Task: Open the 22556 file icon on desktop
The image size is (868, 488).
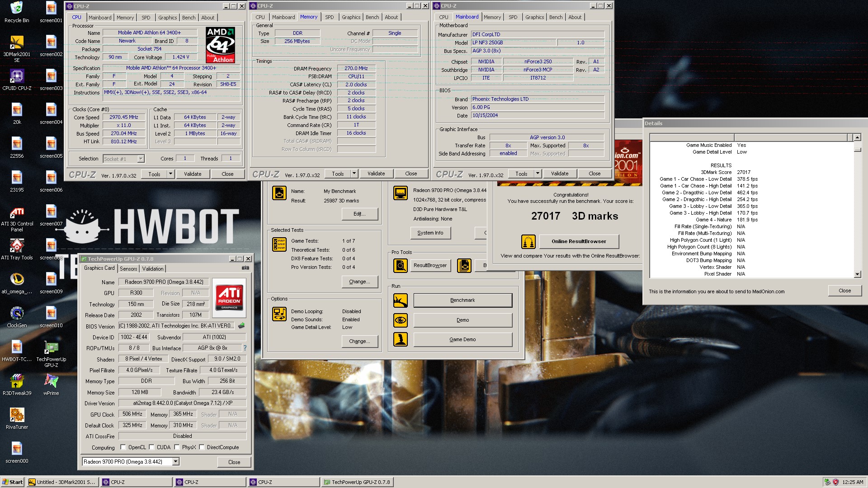Action: pyautogui.click(x=17, y=148)
